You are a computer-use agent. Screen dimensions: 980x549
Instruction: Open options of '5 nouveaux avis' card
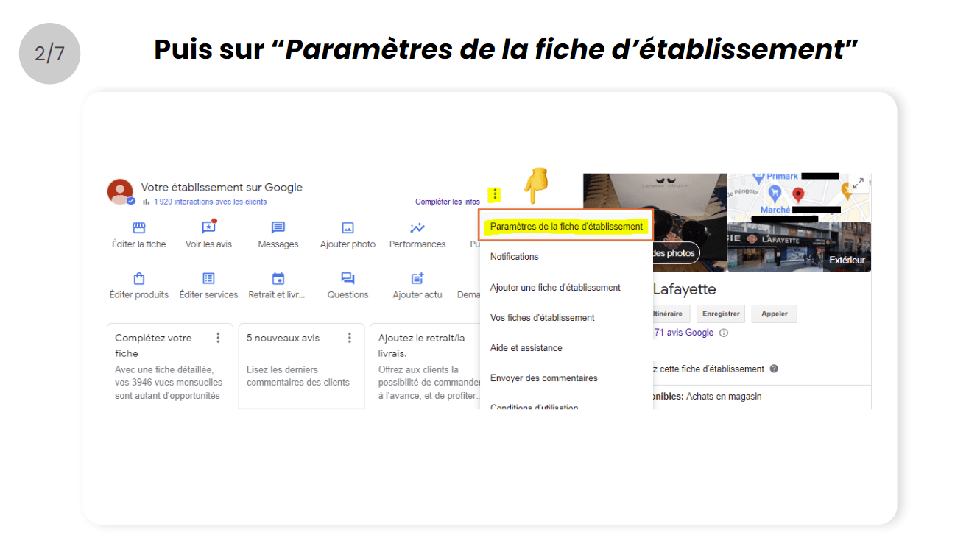350,338
